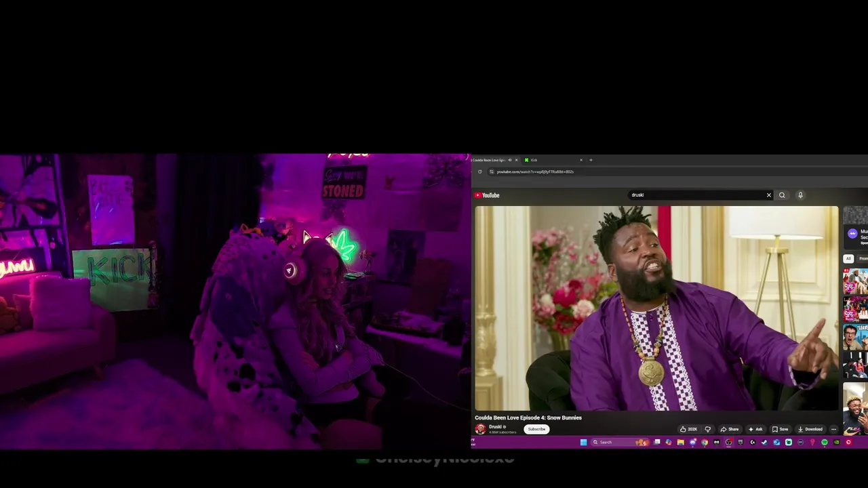Click the taskbar Search box

click(620, 442)
